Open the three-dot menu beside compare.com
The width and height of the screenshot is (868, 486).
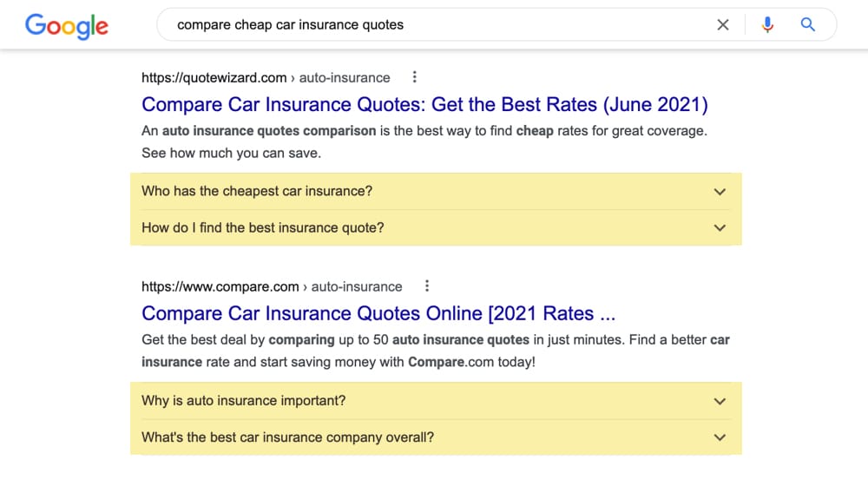[x=426, y=286]
